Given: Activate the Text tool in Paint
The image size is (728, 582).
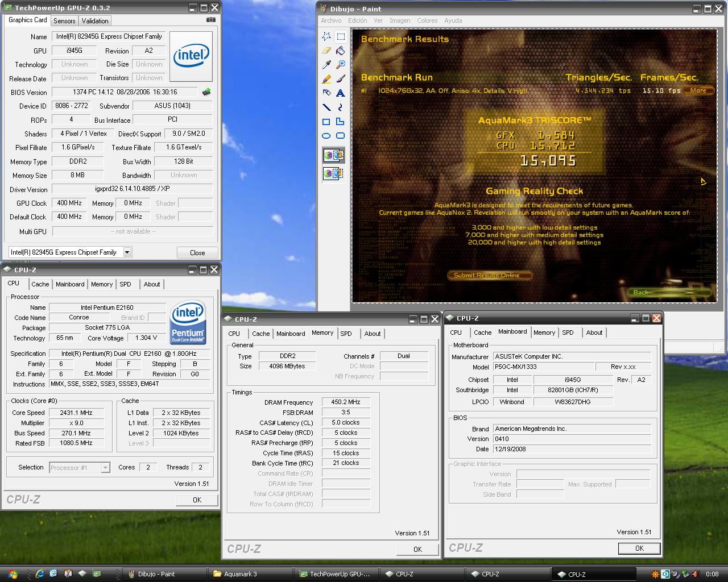Looking at the screenshot, I should pyautogui.click(x=340, y=93).
